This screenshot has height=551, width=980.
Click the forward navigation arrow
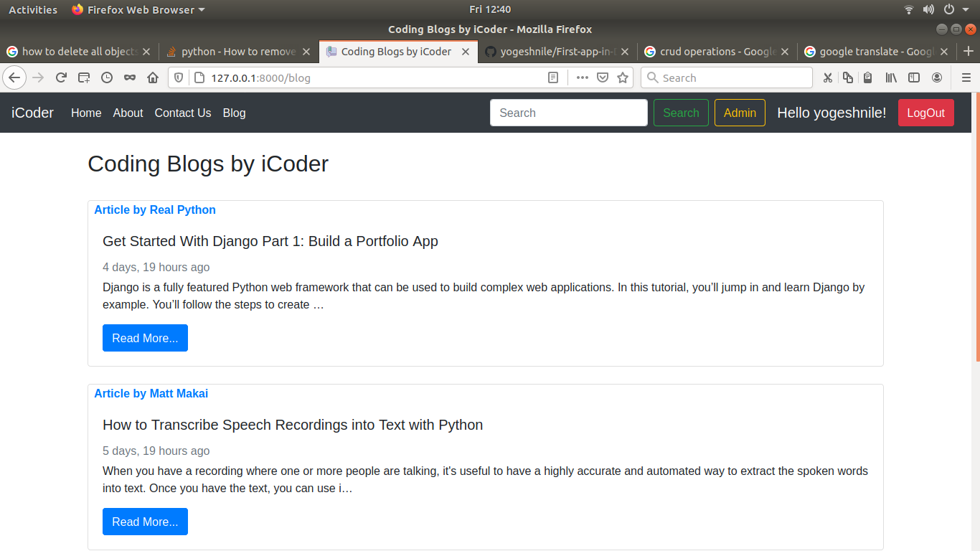click(x=38, y=77)
